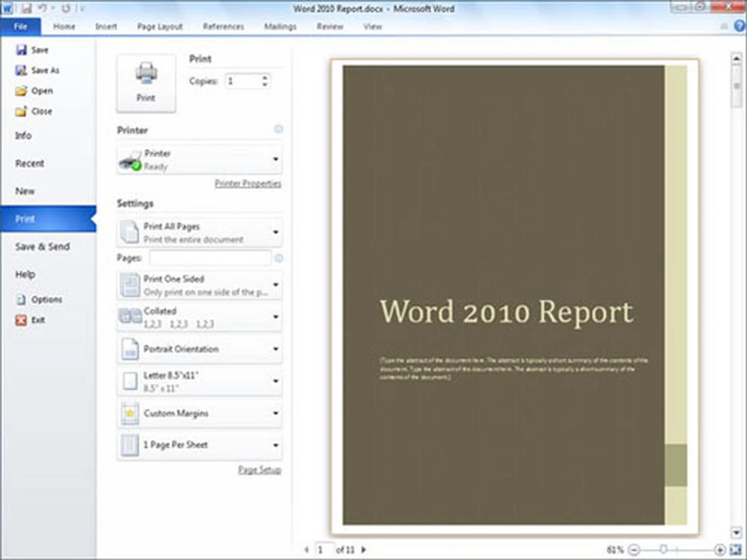Expand the Print All Pages dropdown
Image resolution: width=747 pixels, height=560 pixels.
point(275,232)
